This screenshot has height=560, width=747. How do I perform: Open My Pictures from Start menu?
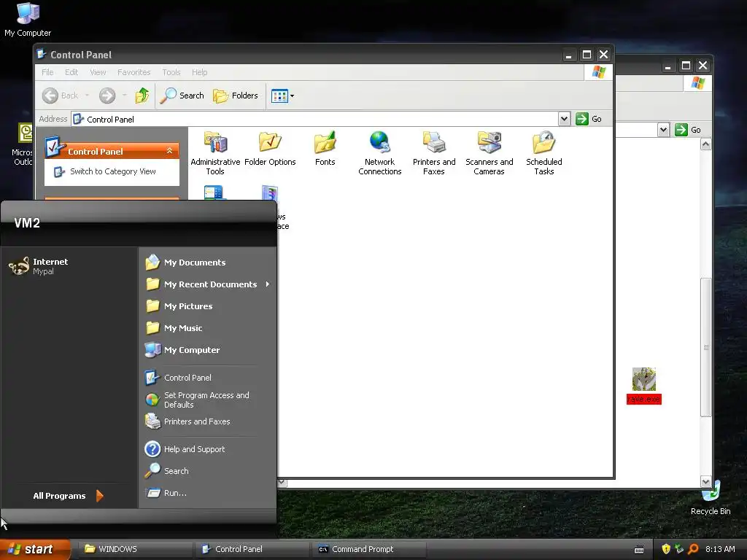208,306
